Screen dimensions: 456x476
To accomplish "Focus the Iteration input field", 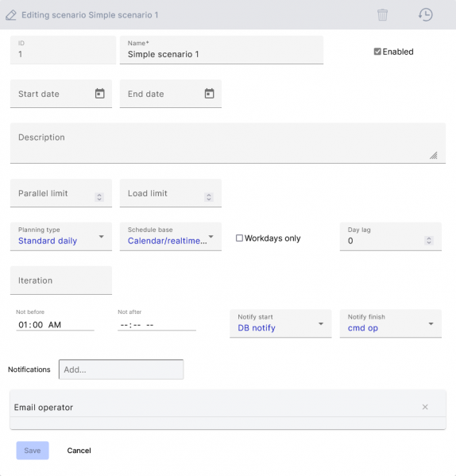I will click(x=61, y=281).
